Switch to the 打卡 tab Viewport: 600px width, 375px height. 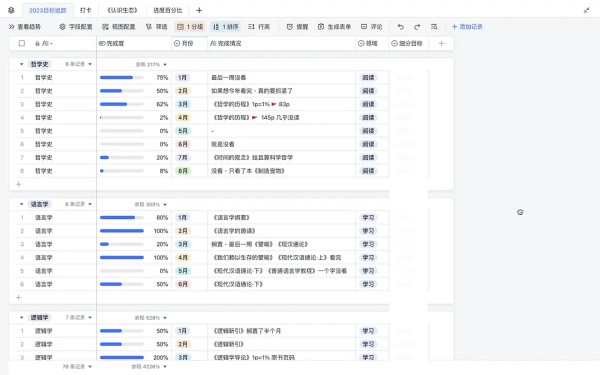85,10
